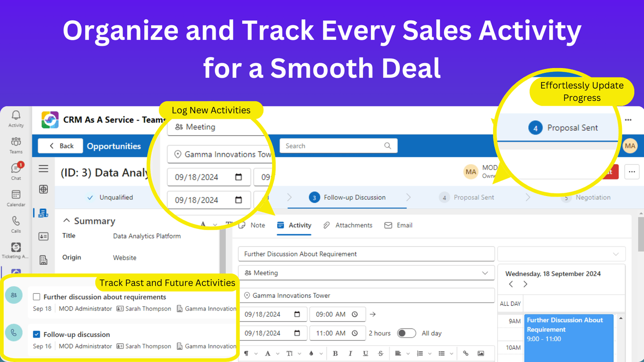This screenshot has height=362, width=644.
Task: Open the numbered list dropdown
Action: (x=423, y=354)
